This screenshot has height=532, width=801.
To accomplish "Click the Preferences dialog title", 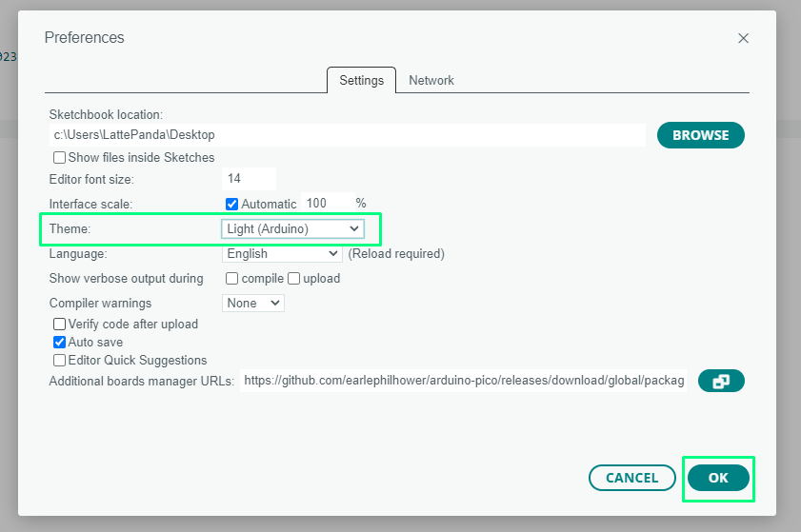I will (84, 37).
